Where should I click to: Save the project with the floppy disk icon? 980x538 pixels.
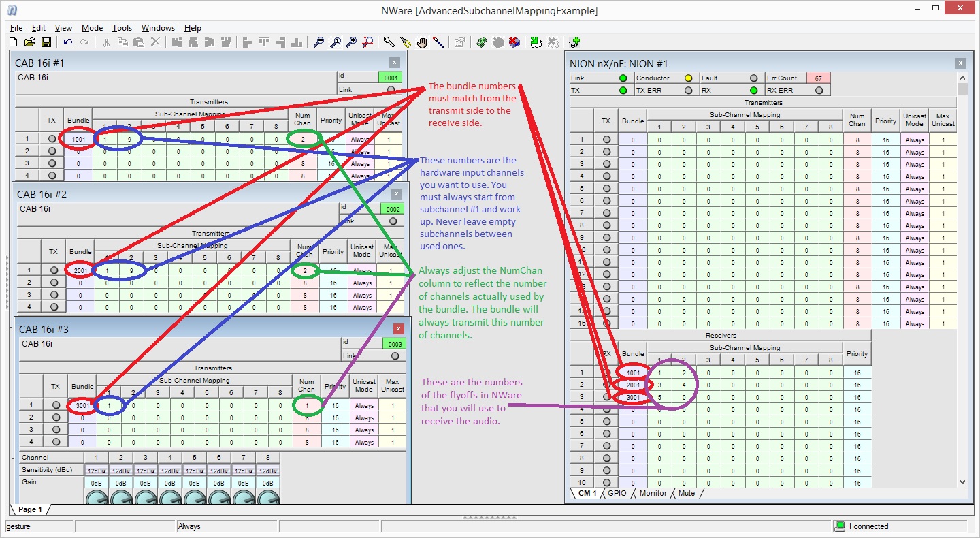click(x=46, y=42)
